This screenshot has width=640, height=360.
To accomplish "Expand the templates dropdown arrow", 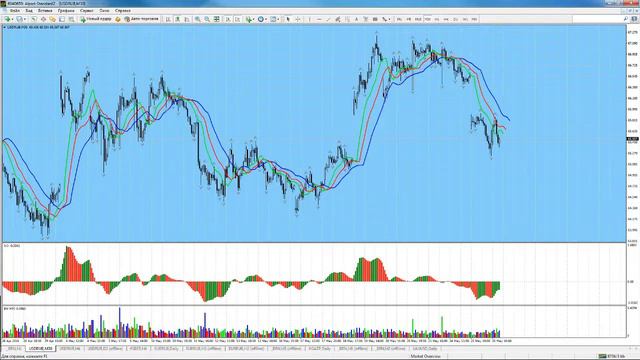I will tap(278, 19).
